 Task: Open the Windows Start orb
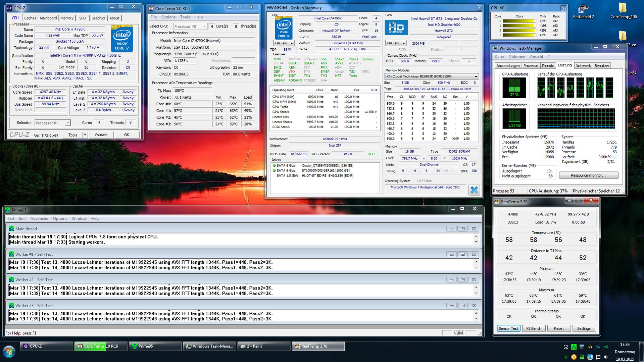pyautogui.click(x=9, y=352)
